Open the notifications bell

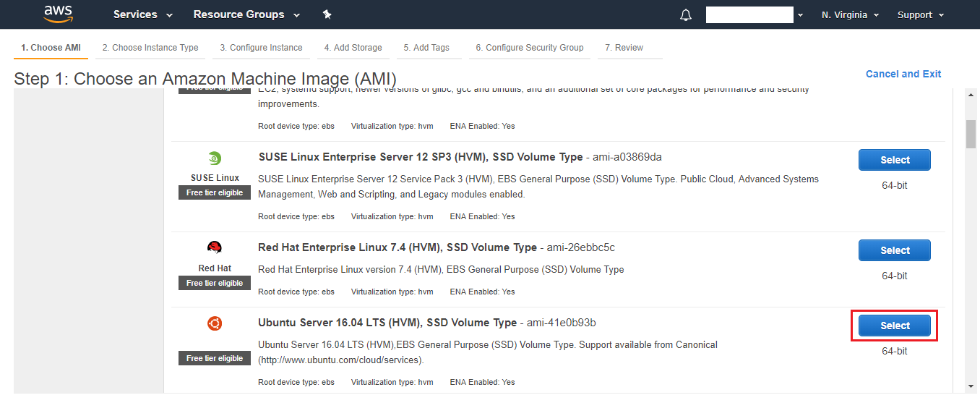686,15
